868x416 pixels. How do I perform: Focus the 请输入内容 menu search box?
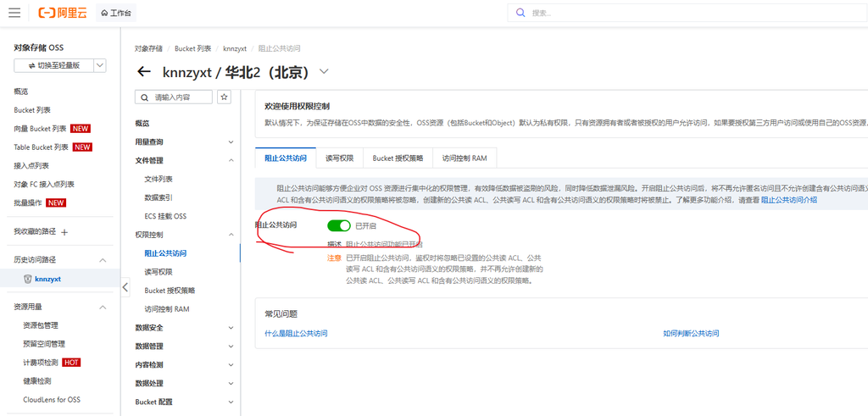pyautogui.click(x=173, y=97)
